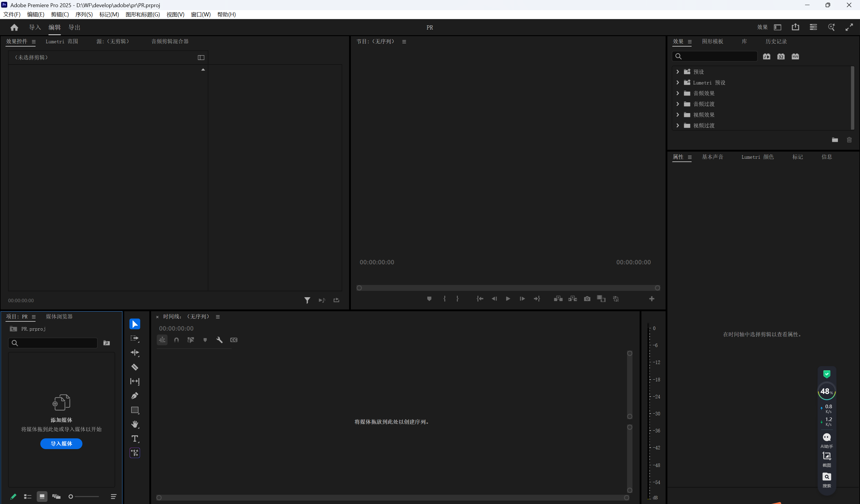The height and width of the screenshot is (504, 860).
Task: Toggle snap in timeline
Action: tap(176, 340)
